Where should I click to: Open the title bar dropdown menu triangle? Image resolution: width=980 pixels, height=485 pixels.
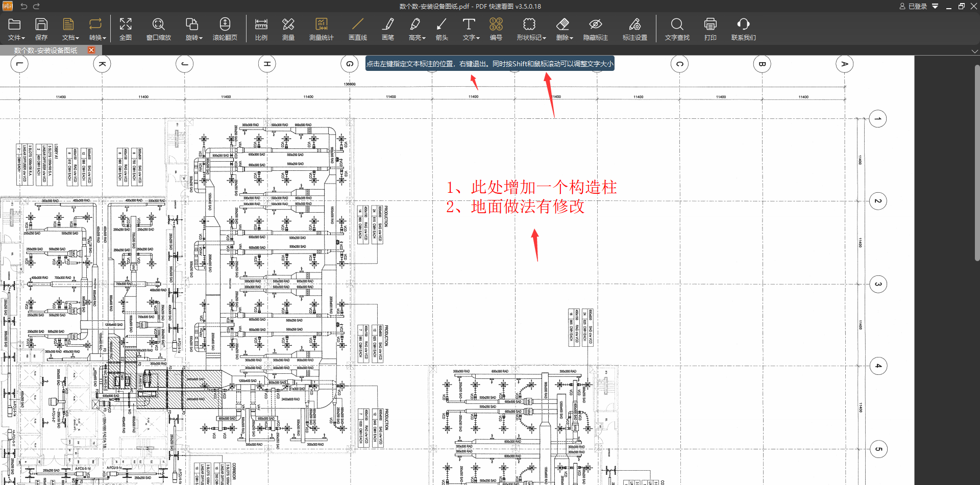[x=935, y=6]
